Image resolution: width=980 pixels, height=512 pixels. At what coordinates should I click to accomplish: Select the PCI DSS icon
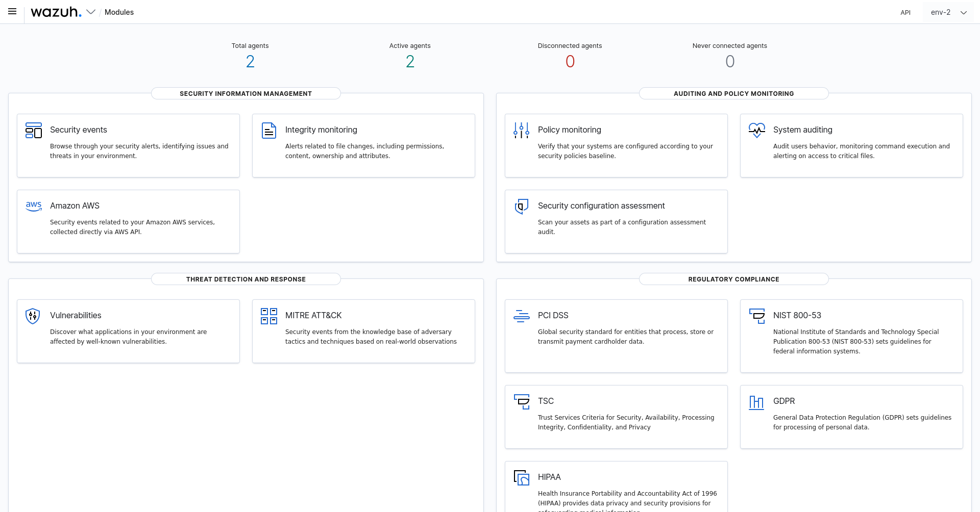click(x=521, y=316)
